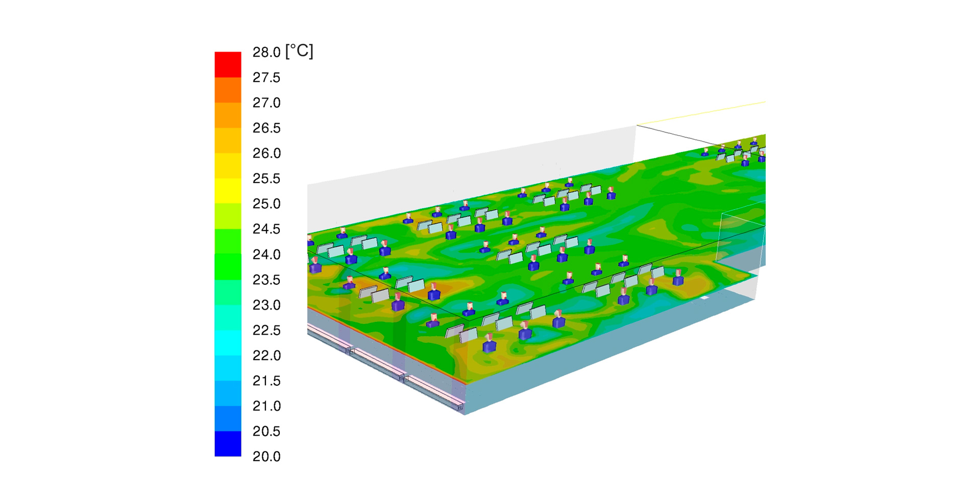This screenshot has width=980, height=479.
Task: Select the dark blue band at legend bottom
Action: click(228, 443)
